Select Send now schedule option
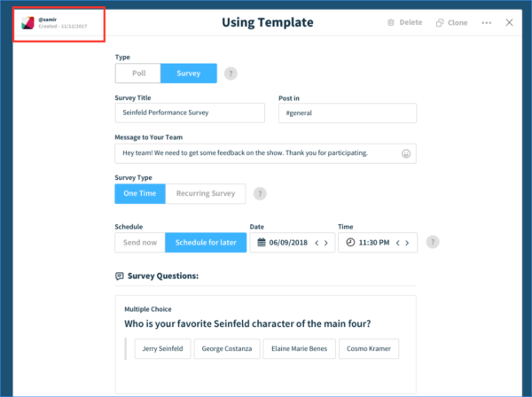This screenshot has width=532, height=397. click(140, 243)
